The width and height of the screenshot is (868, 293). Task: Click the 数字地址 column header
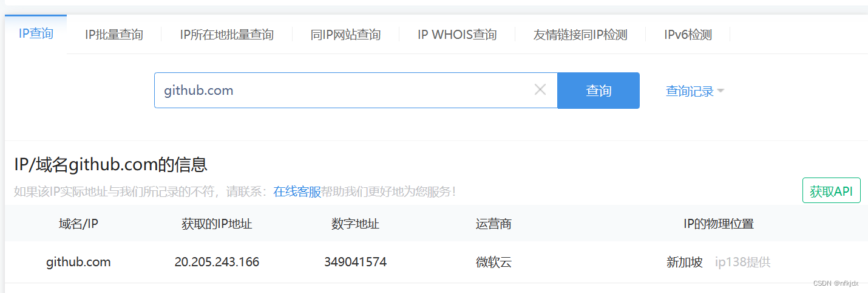[x=355, y=224]
